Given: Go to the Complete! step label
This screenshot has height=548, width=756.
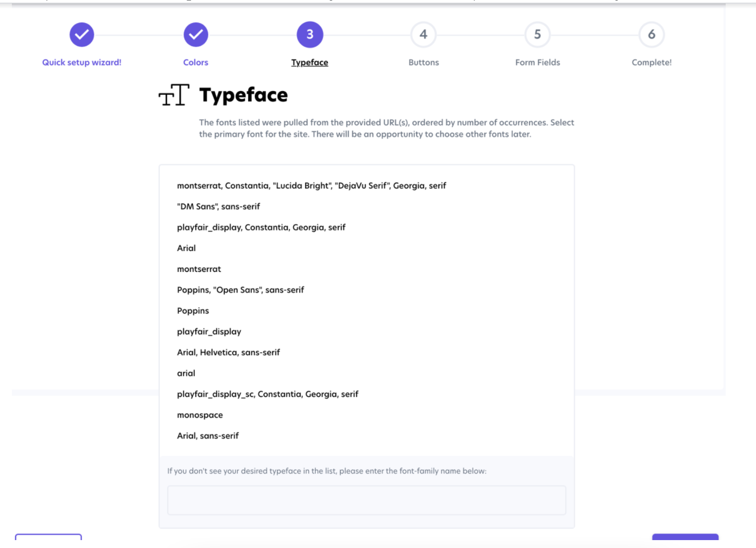Looking at the screenshot, I should click(x=652, y=62).
